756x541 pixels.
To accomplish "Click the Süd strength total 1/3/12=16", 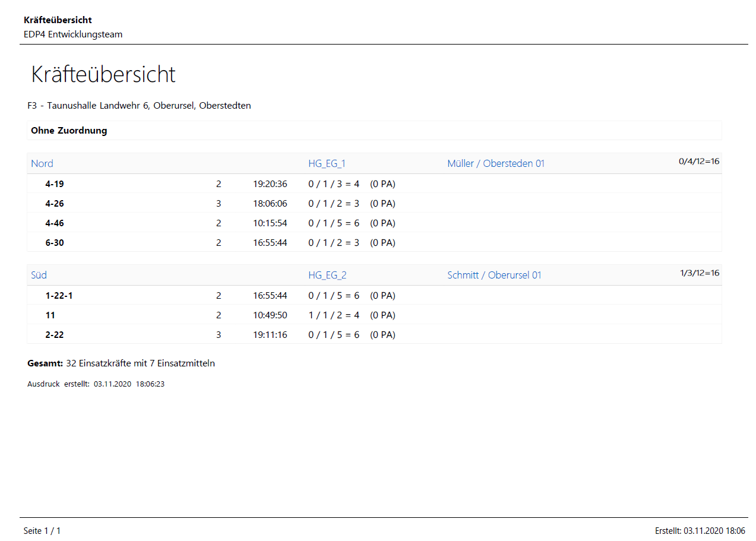I will point(699,273).
